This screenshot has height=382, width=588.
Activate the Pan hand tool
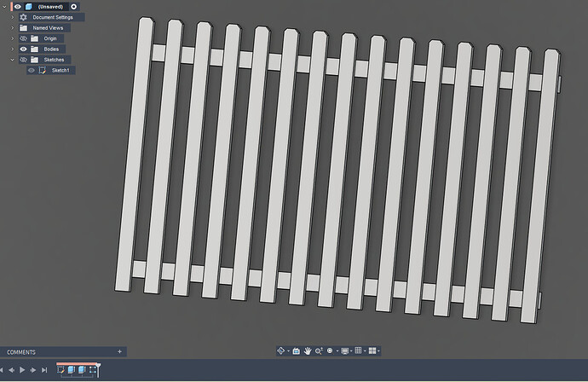coord(308,350)
